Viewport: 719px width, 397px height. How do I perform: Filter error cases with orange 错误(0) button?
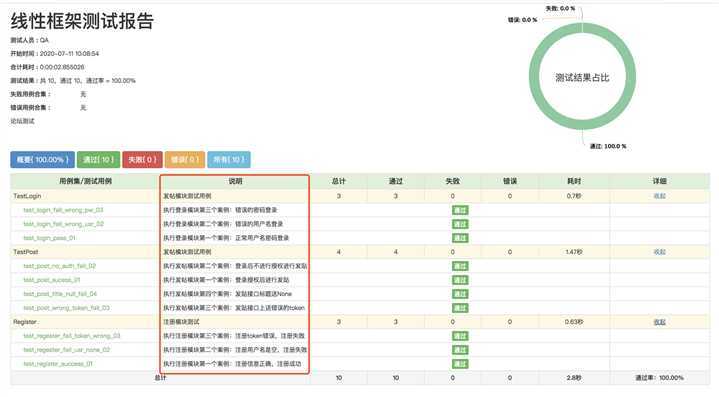point(185,160)
